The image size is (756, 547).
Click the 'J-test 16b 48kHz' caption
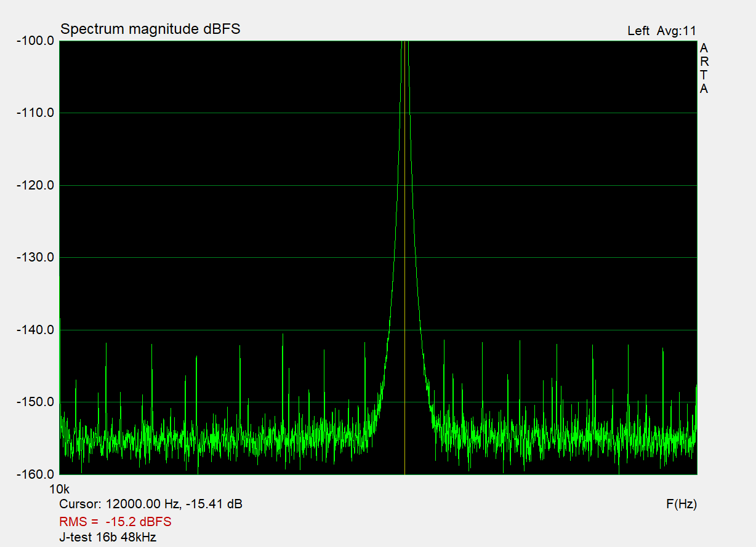108,537
